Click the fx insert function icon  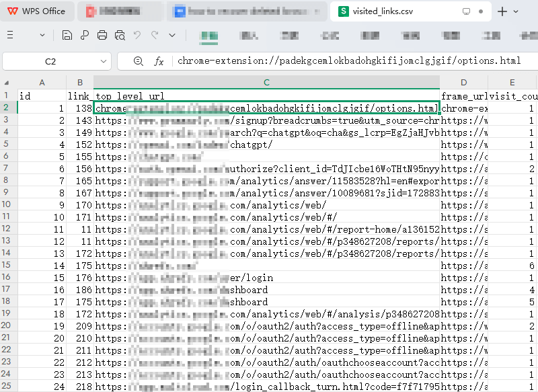pyautogui.click(x=159, y=61)
